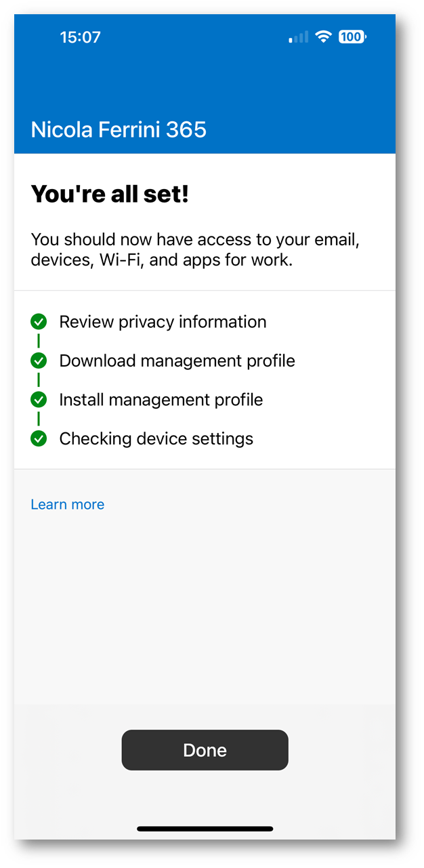Click the green checkmark beside Review privacy information

pos(39,321)
